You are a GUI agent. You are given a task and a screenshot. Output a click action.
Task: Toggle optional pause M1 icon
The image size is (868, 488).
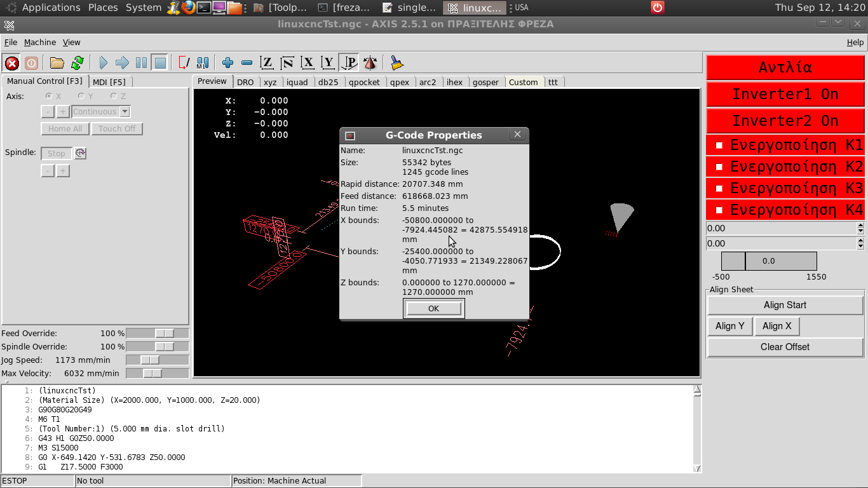[203, 63]
